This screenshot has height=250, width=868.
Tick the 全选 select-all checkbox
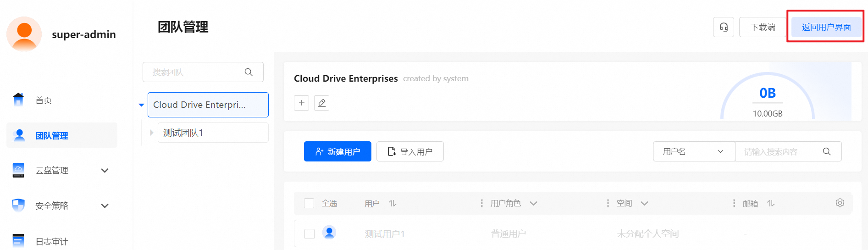(309, 203)
